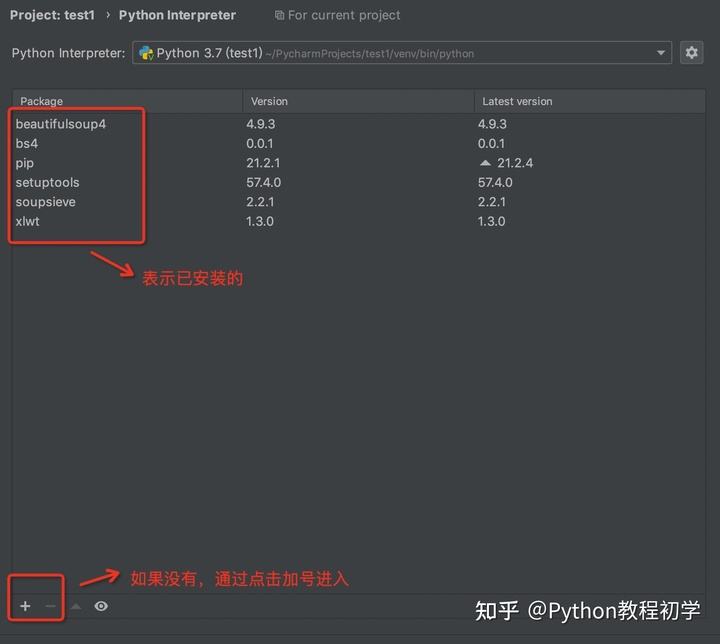Screen dimensions: 720x644
Task: Click the For current project copy icon
Action: 279,15
